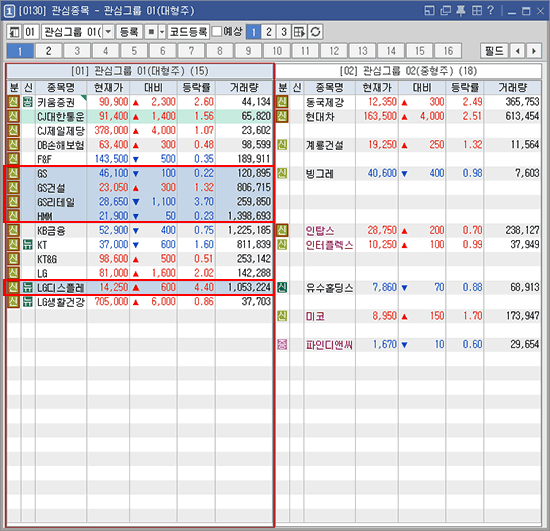Click the 신 icon in the 빙그레 row
Image resolution: width=550 pixels, height=531 pixels.
[x=282, y=173]
